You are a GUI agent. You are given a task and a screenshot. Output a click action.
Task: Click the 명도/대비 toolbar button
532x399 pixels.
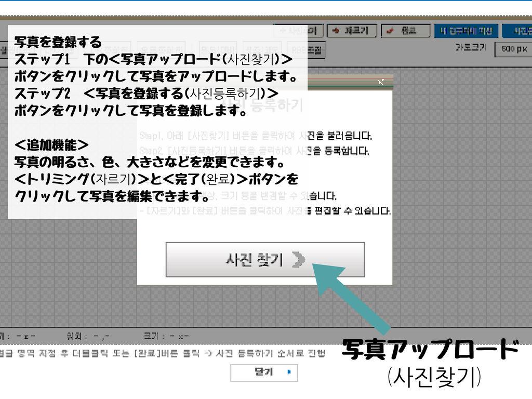218,50
